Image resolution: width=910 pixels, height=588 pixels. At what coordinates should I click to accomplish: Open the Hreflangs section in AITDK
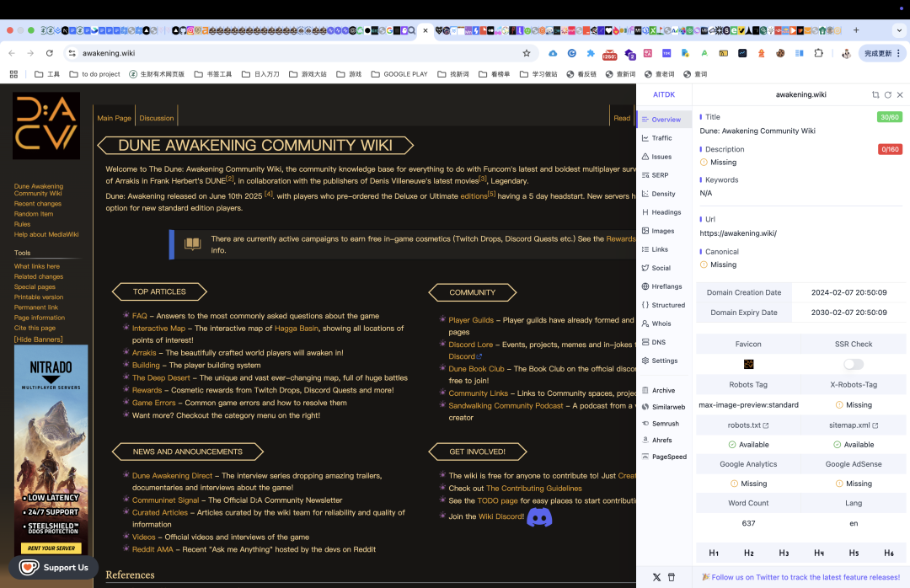pyautogui.click(x=661, y=286)
